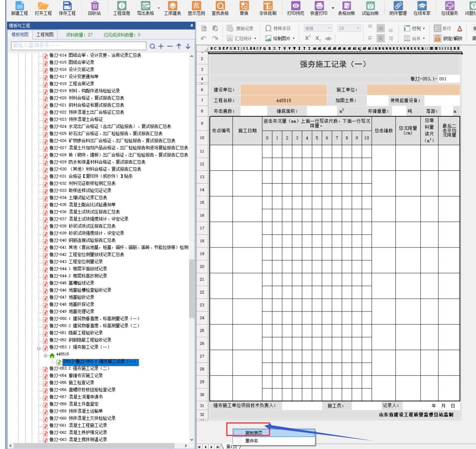476x449 pixels.
Task: Switch to the 工程视图 tab
Action: [45, 35]
